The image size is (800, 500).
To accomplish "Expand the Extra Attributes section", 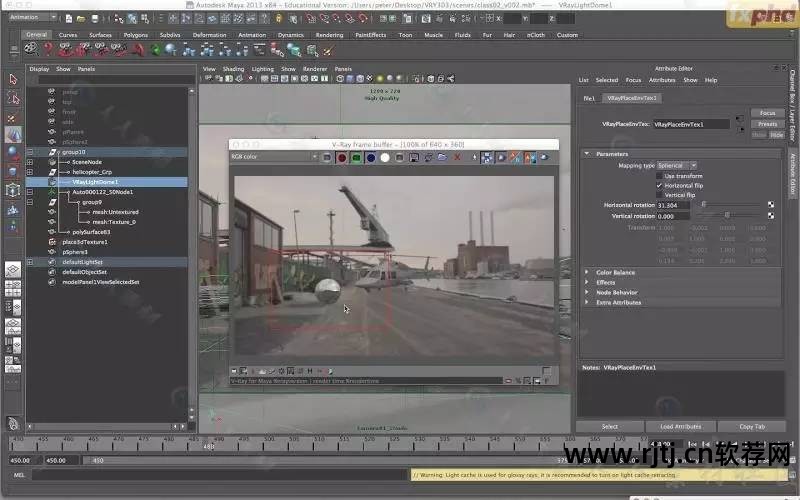I will point(587,302).
